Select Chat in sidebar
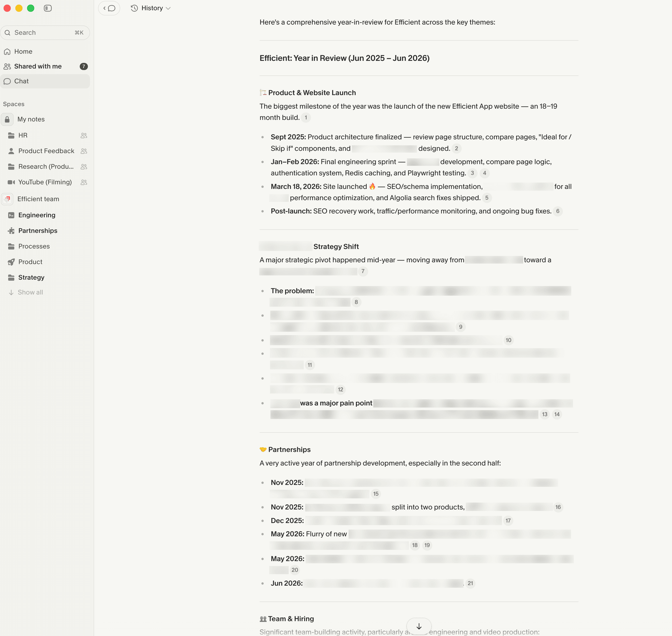 45,81
